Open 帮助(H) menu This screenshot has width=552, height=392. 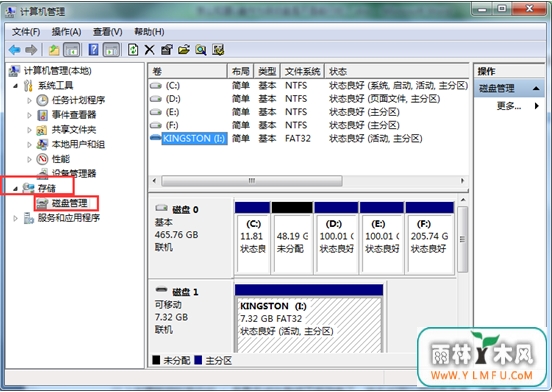click(x=149, y=32)
